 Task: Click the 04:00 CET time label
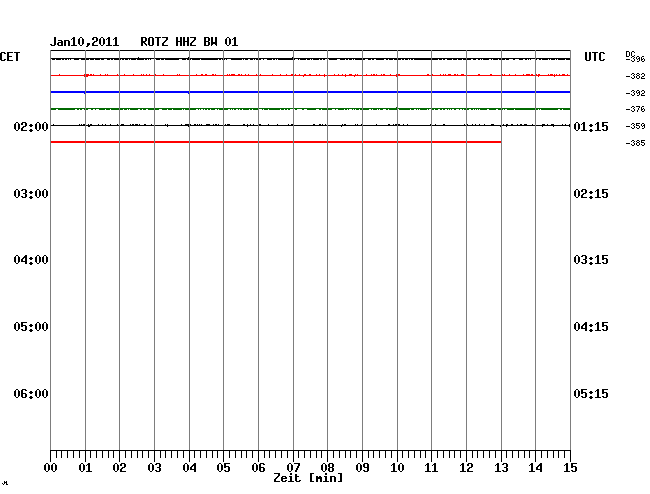[x=31, y=260]
